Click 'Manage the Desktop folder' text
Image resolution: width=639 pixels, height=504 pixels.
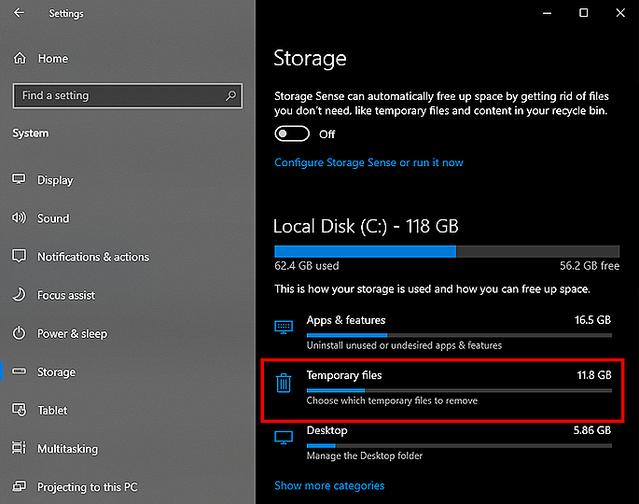point(364,456)
